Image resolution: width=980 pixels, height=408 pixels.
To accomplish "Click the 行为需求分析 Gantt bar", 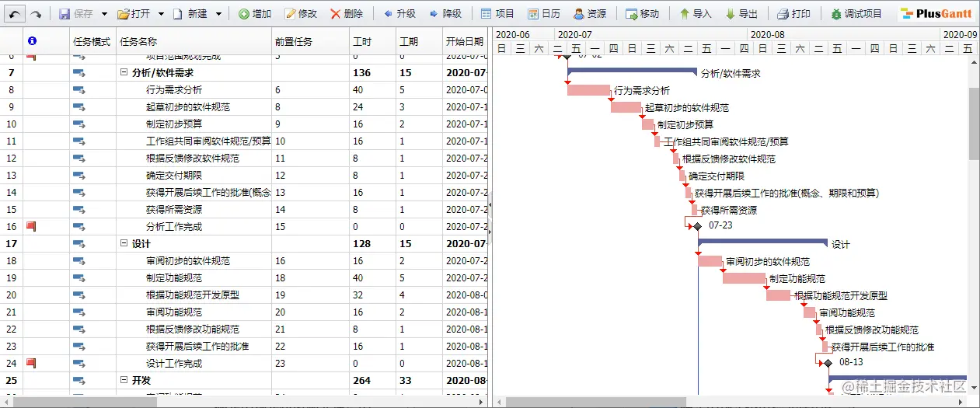I will [588, 90].
